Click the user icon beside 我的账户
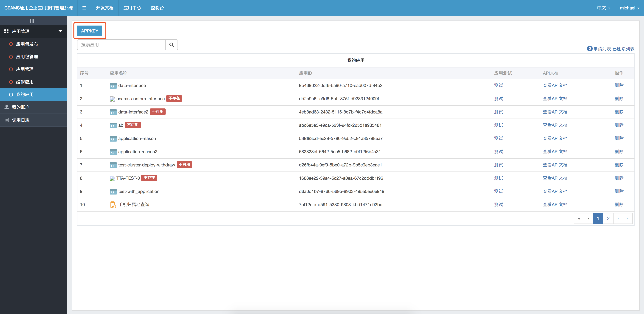Image resolution: width=644 pixels, height=314 pixels. pyautogui.click(x=7, y=107)
